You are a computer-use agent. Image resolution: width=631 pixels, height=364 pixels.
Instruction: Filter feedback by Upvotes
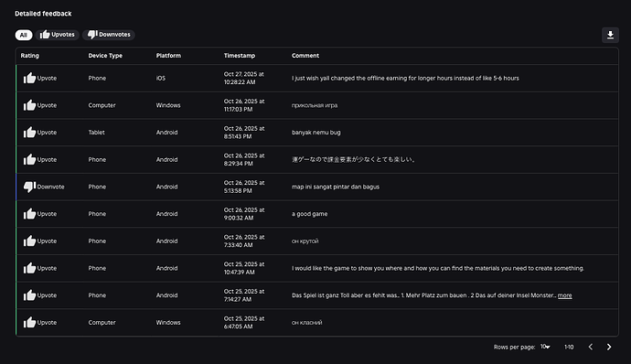point(57,35)
